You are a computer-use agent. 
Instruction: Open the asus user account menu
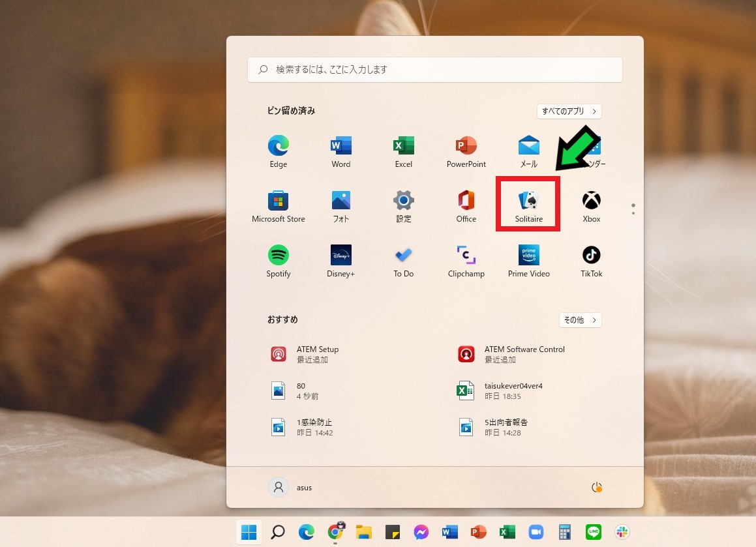click(x=291, y=487)
